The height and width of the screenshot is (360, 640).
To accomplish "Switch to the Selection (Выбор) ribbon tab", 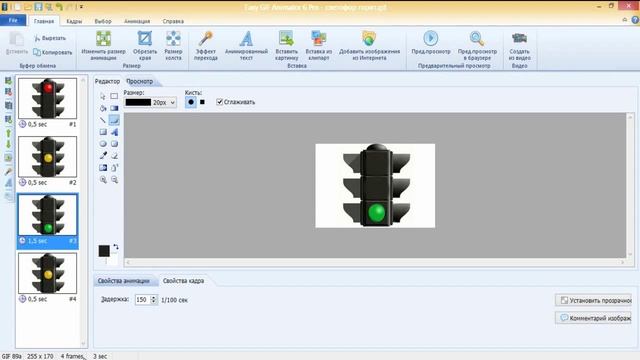I will 103,21.
